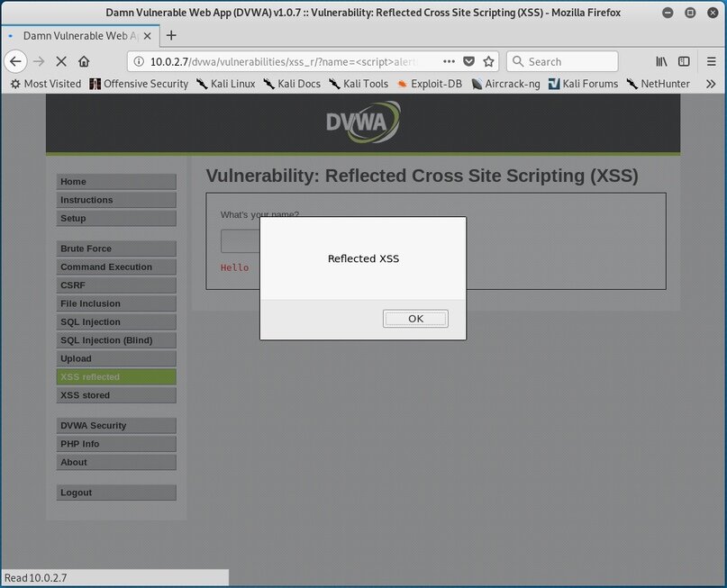Click the Vulnerability: Reflected Cross Site Scripting heading

tap(422, 176)
